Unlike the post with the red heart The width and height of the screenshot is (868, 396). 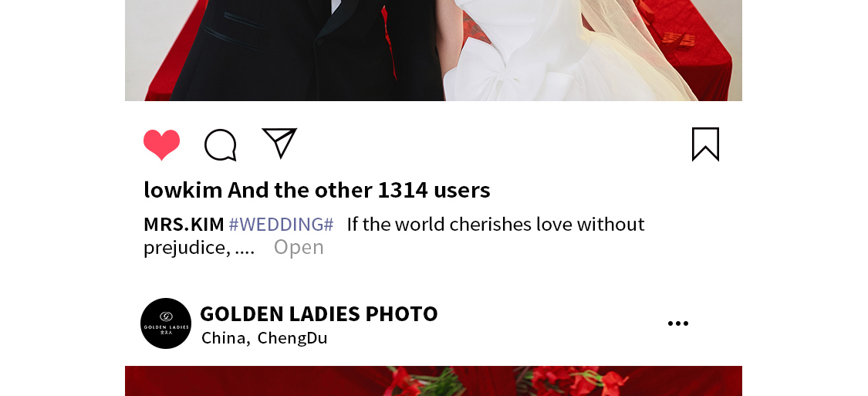pyautogui.click(x=162, y=144)
